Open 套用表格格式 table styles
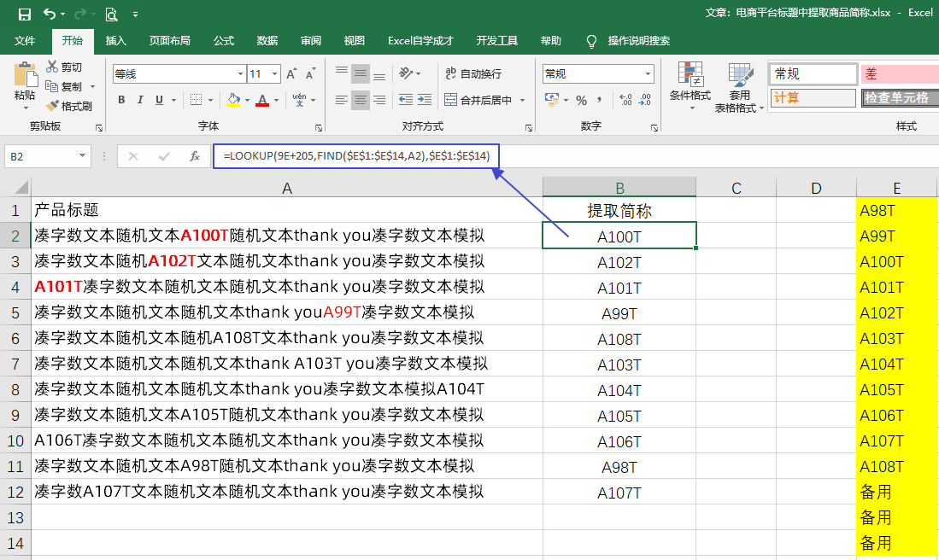 pyautogui.click(x=739, y=87)
